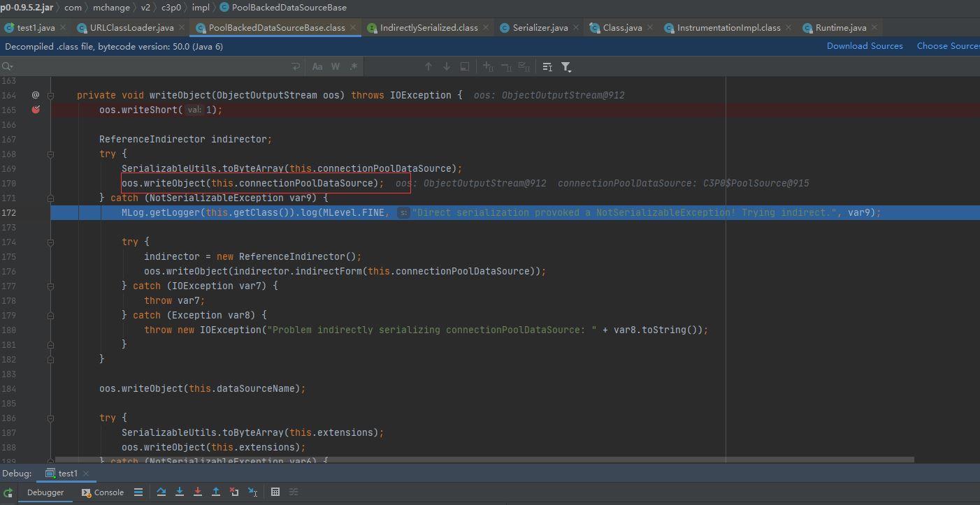Click the Step Over debug icon
The height and width of the screenshot is (505, 980).
pyautogui.click(x=161, y=492)
